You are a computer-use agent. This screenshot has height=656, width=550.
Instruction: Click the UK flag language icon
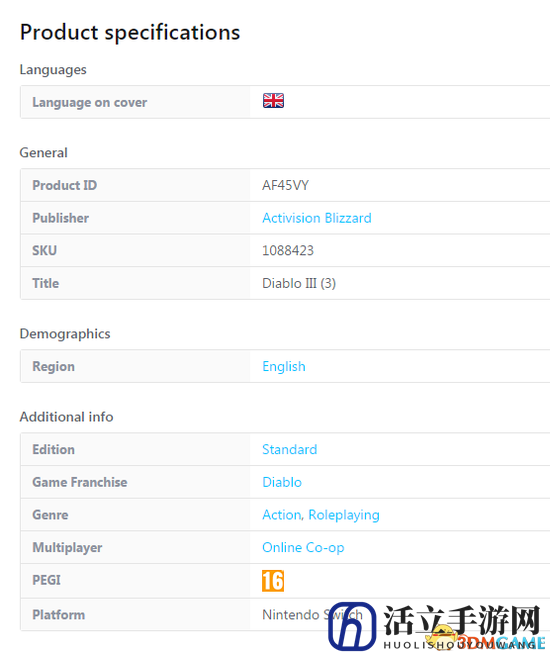pyautogui.click(x=273, y=101)
